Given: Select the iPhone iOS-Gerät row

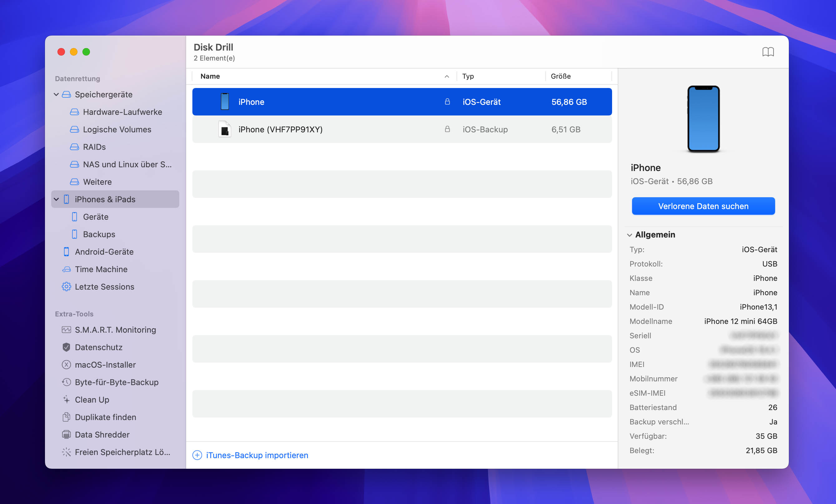Looking at the screenshot, I should pos(402,102).
